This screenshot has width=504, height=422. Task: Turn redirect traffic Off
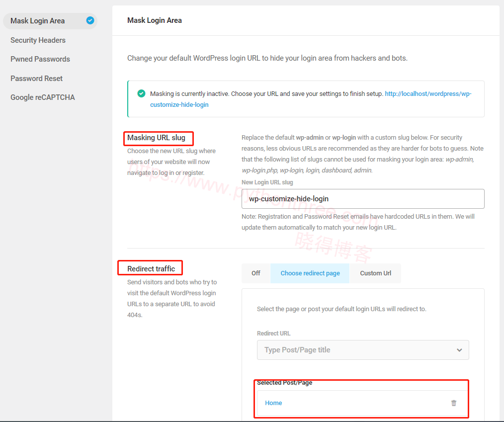coord(256,273)
